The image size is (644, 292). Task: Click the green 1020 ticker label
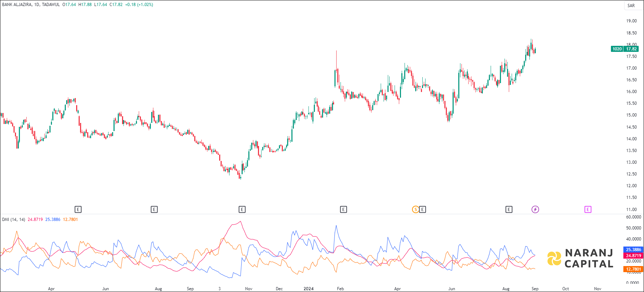point(617,49)
